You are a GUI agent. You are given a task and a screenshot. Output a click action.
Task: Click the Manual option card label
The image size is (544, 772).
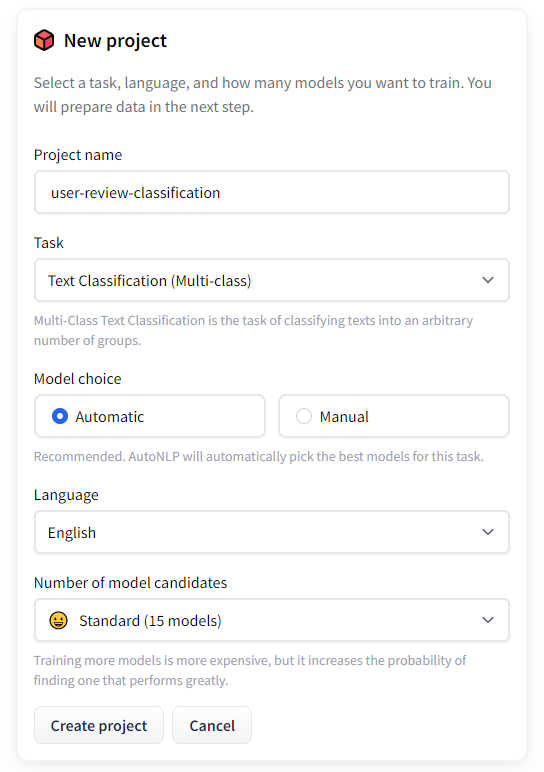tap(344, 417)
